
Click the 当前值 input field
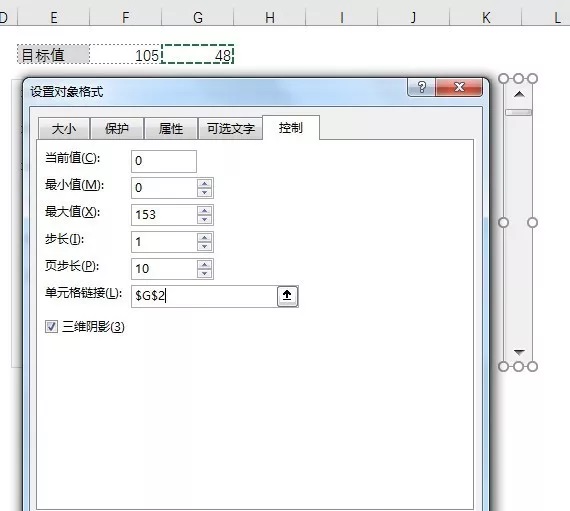164,161
